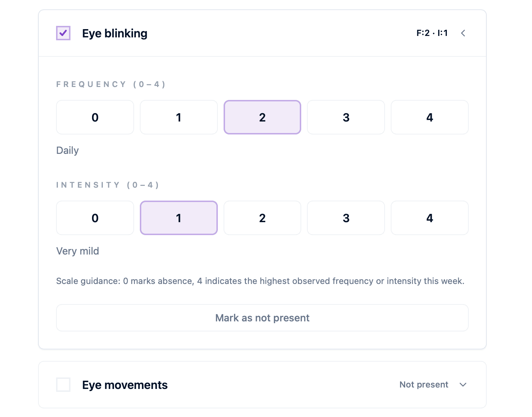
Task: Check the Eye movements checkbox
Action: click(x=63, y=385)
